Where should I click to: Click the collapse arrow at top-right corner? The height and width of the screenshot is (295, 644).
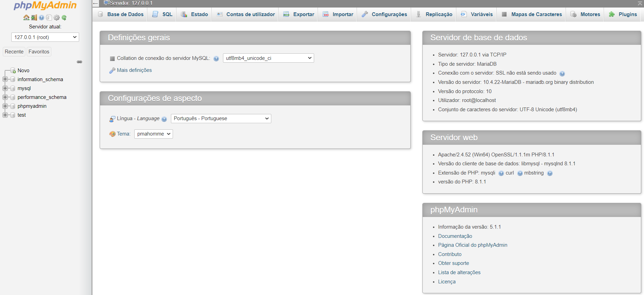pyautogui.click(x=640, y=3)
